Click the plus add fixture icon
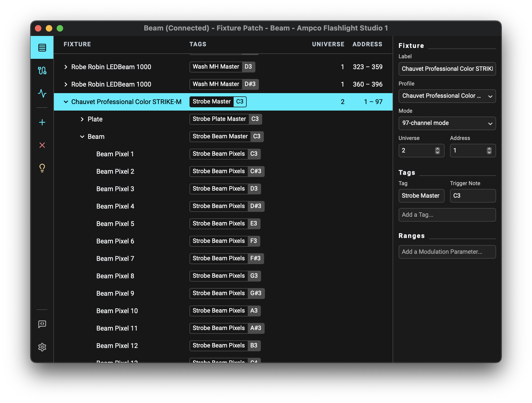The height and width of the screenshot is (403, 532). tap(42, 122)
